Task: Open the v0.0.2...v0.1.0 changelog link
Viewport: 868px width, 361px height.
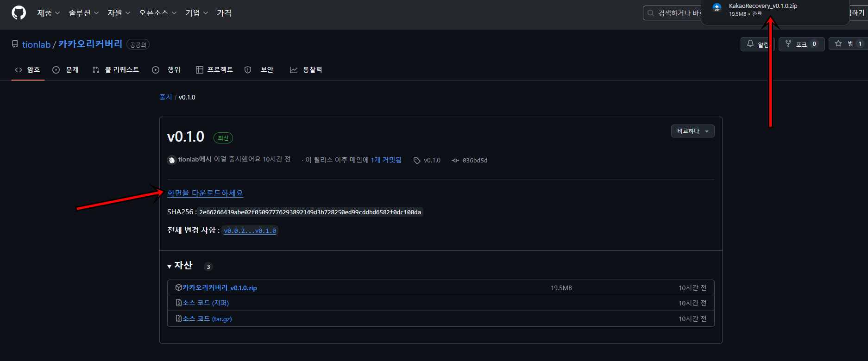Action: coord(250,230)
